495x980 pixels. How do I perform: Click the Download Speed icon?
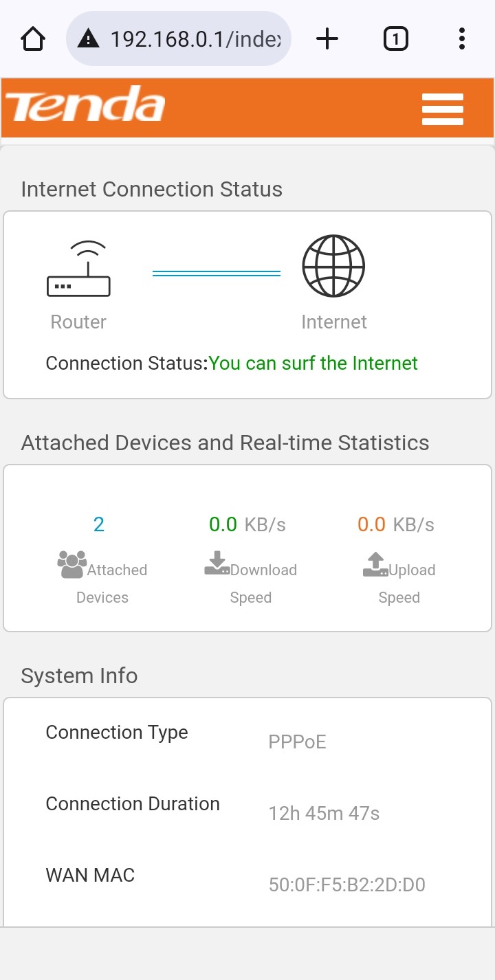pyautogui.click(x=217, y=564)
